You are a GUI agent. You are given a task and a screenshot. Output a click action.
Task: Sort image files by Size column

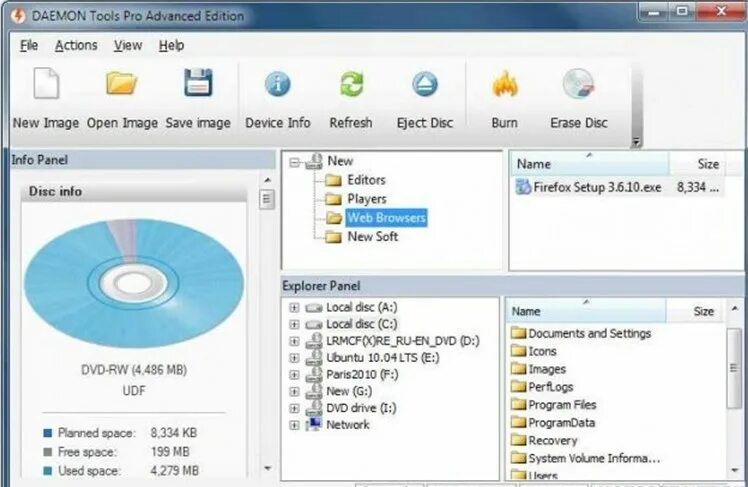707,164
